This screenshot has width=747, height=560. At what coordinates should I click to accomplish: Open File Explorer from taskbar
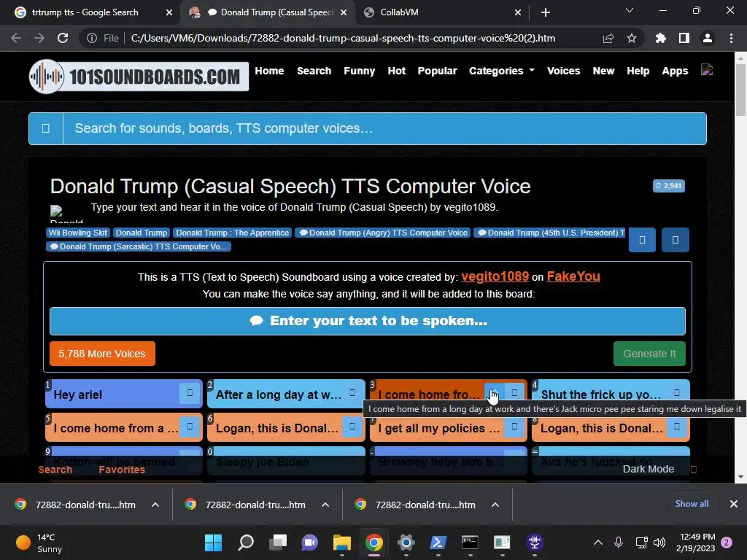pos(341,542)
